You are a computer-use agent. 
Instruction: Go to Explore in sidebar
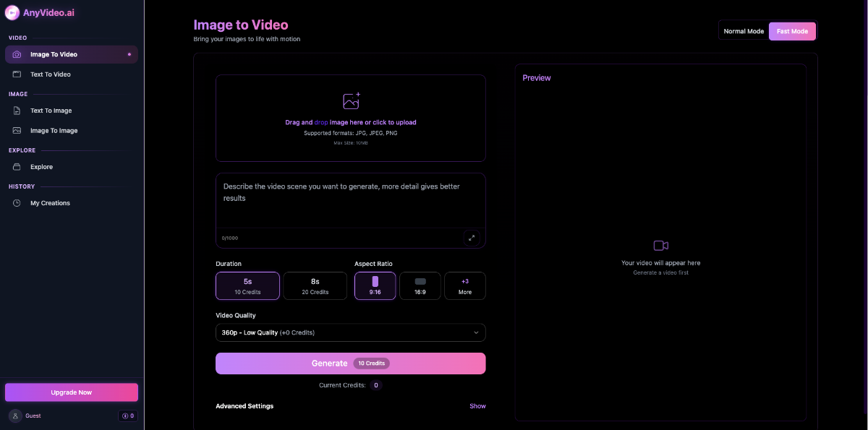point(72,167)
